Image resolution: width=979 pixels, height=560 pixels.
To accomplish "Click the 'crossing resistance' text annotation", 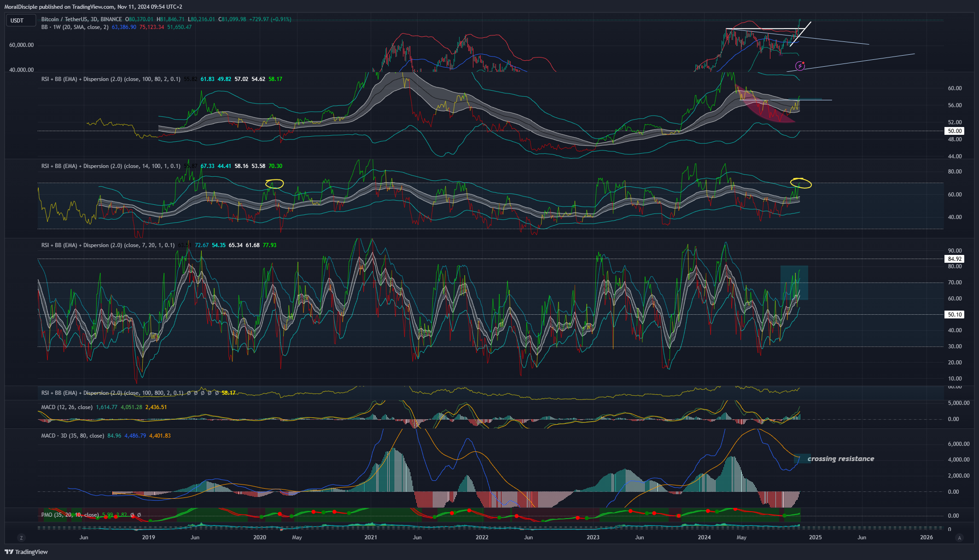I will (x=841, y=459).
